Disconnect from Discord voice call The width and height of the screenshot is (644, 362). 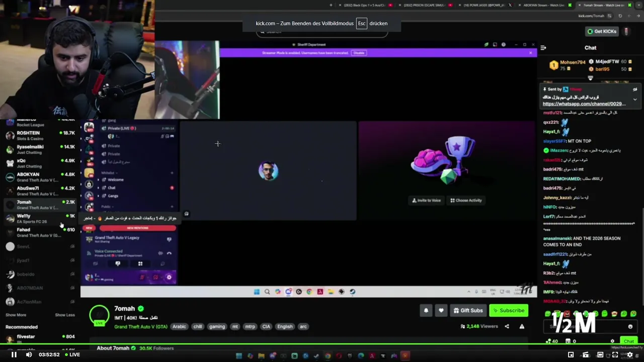tap(169, 253)
